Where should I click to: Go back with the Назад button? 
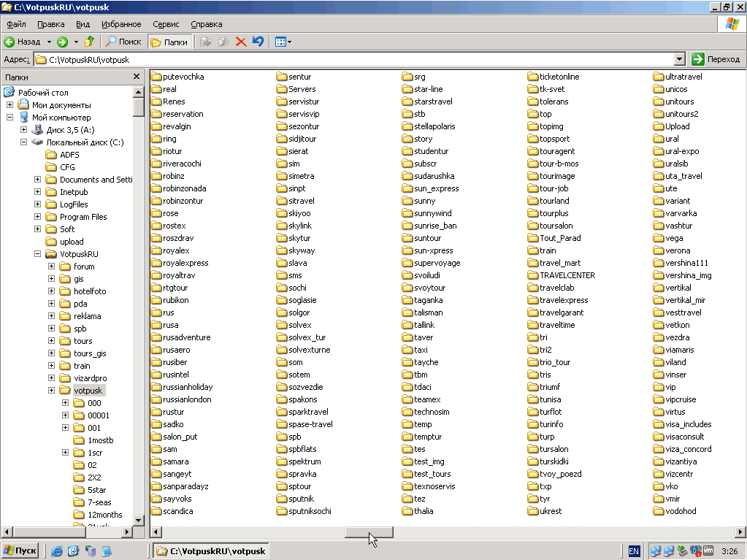23,42
